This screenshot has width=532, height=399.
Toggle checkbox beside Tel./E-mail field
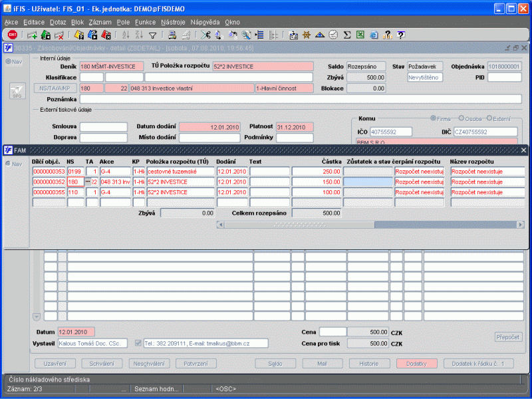(138, 343)
